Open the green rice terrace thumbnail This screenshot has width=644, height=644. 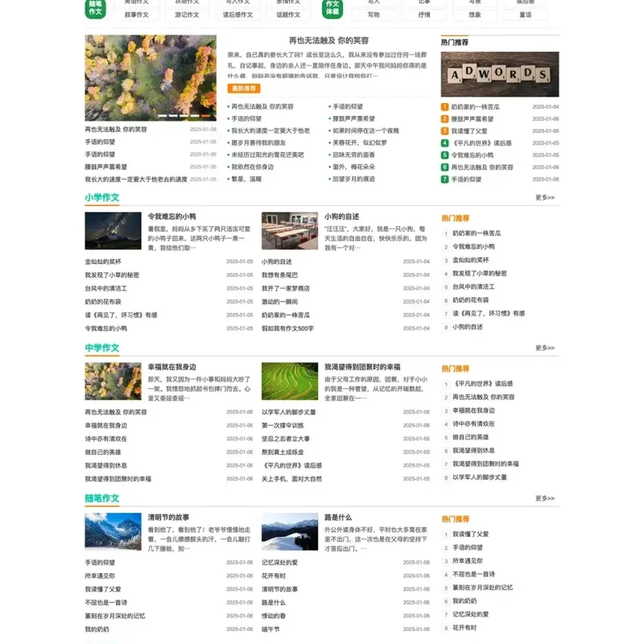(x=290, y=381)
